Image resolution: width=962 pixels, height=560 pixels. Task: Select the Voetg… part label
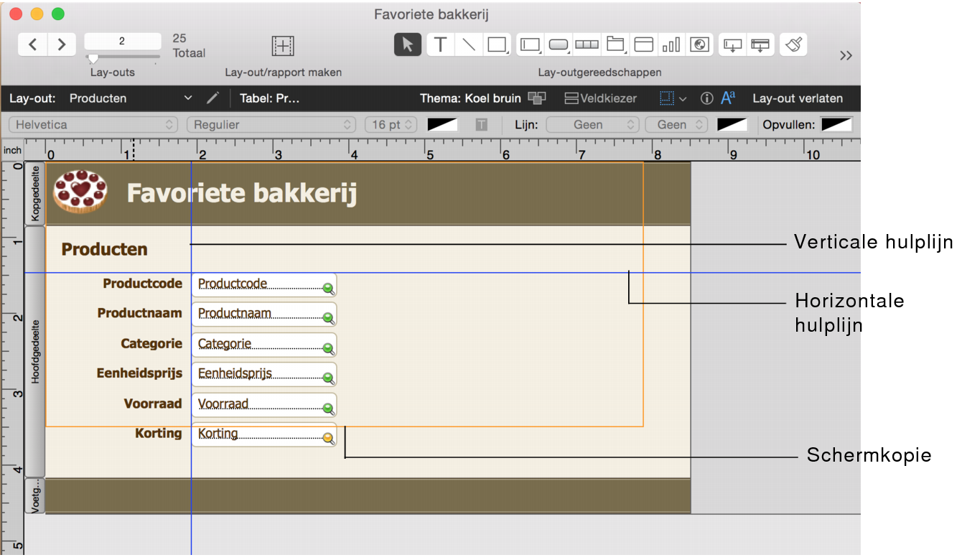pyautogui.click(x=35, y=496)
